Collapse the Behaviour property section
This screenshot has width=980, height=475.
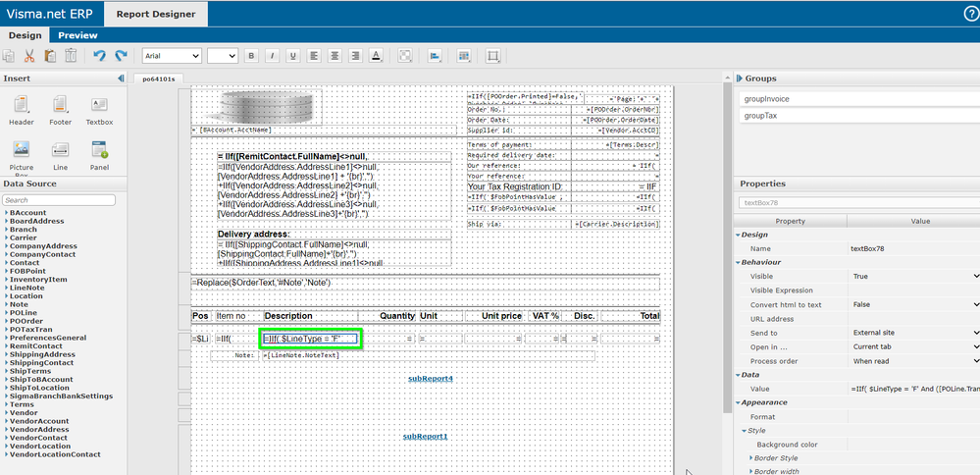(738, 262)
